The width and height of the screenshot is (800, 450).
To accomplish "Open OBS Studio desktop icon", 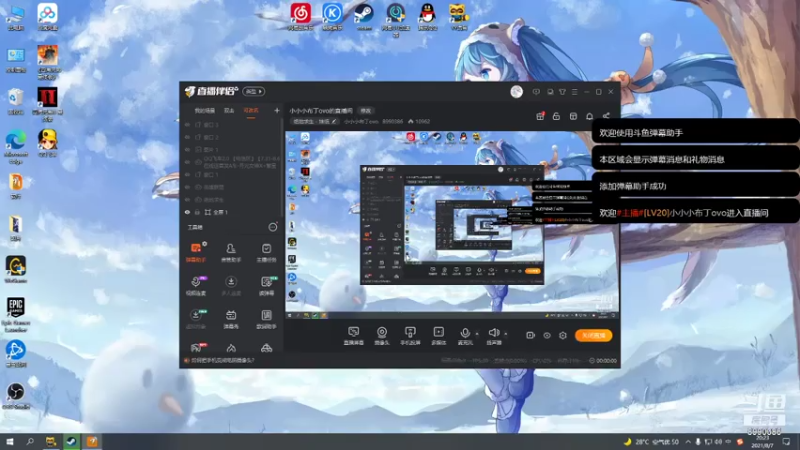I will (16, 396).
